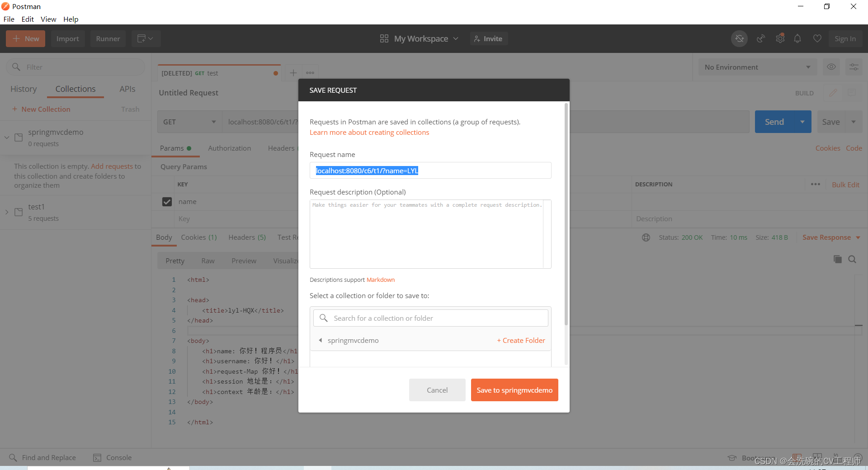
Task: Click the New button
Action: tap(26, 39)
